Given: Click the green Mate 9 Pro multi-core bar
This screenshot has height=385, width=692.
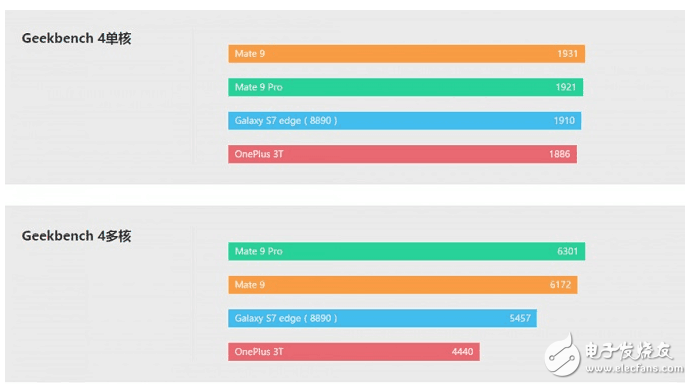Looking at the screenshot, I should (x=406, y=251).
